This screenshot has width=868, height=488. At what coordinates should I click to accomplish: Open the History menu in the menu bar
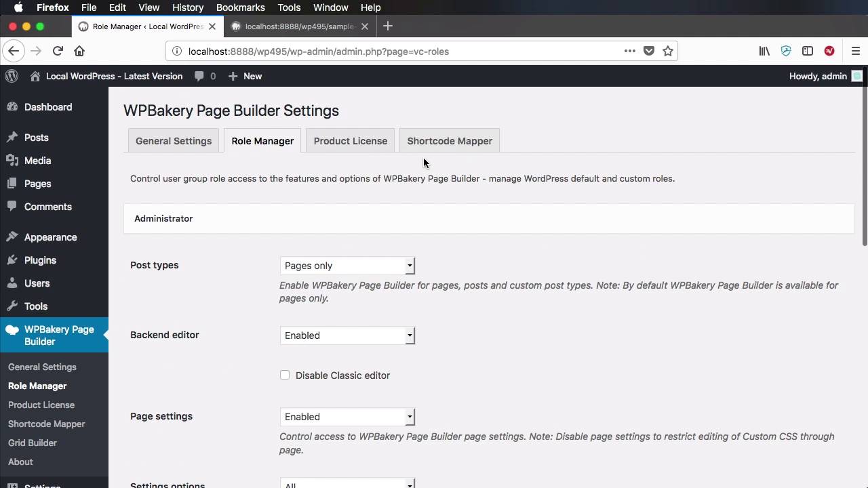pyautogui.click(x=188, y=7)
